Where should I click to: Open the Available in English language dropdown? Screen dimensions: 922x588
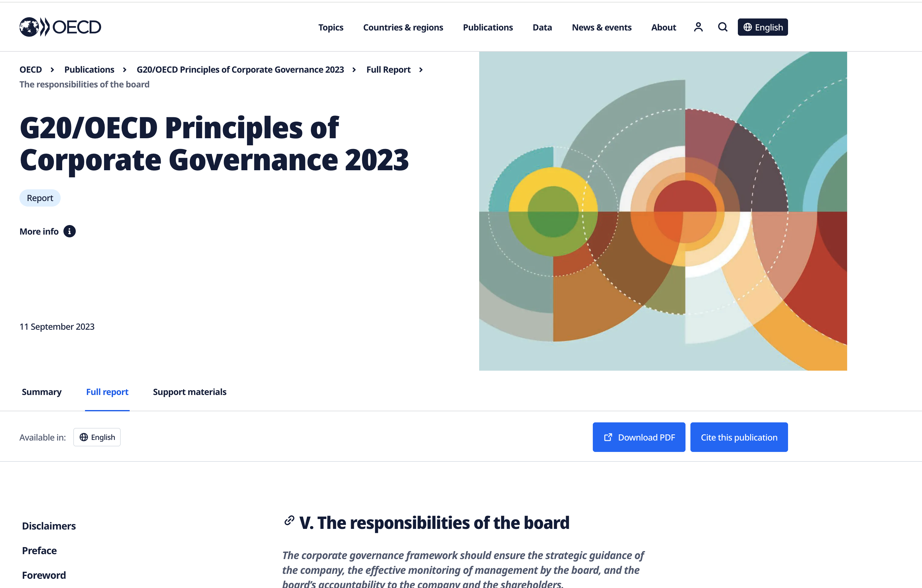pos(97,437)
